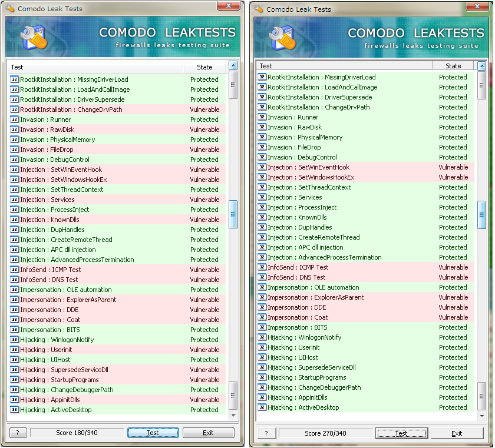The width and height of the screenshot is (495, 448).
Task: Select Impersonation : BITS row in right window
Action: point(365,327)
